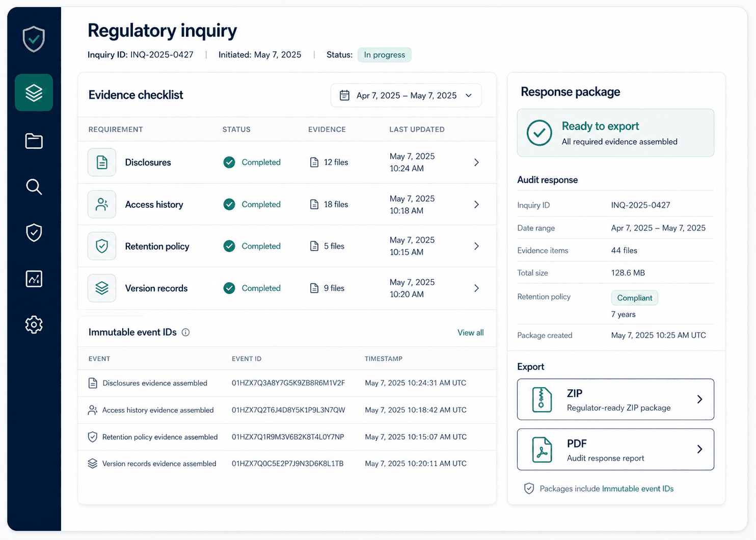Screen dimensions: 756x540
Task: Click the Completed check icon for Retention policy
Action: tap(229, 246)
